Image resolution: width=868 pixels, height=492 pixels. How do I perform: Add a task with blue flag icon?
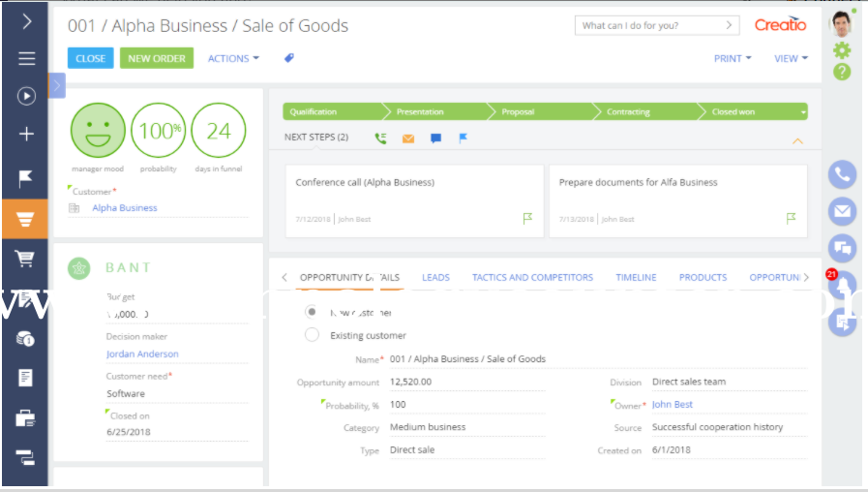tap(464, 138)
